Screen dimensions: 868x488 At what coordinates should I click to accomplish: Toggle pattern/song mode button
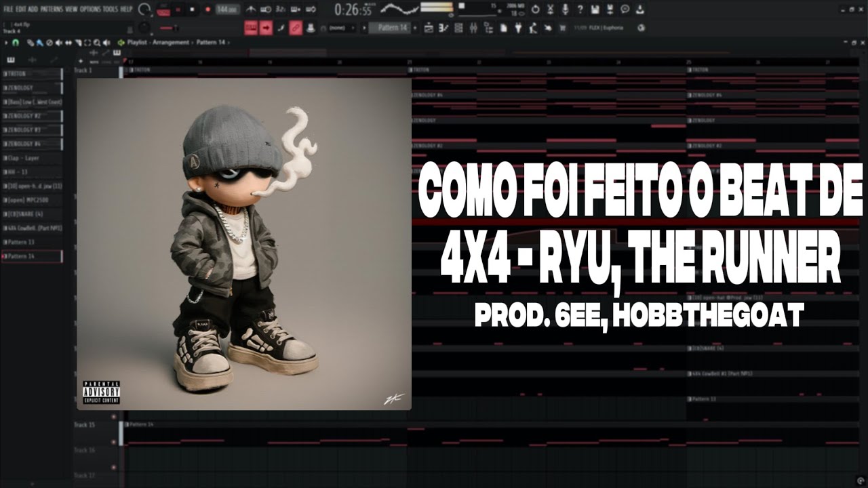pyautogui.click(x=163, y=9)
